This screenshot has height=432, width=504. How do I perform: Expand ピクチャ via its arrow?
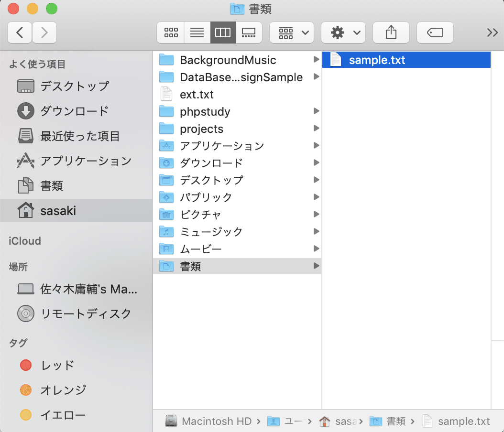click(316, 214)
